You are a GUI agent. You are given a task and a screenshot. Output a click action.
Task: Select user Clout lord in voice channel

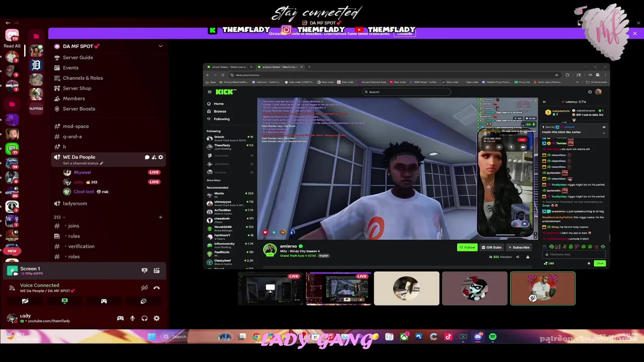[84, 192]
